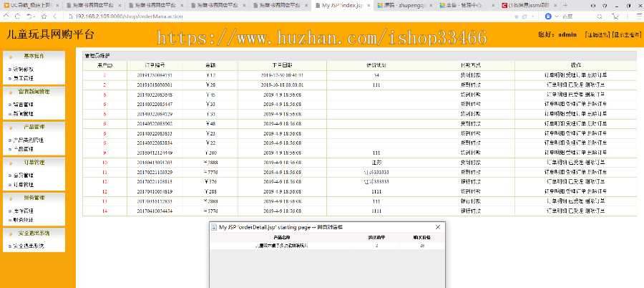The height and width of the screenshot is (288, 644).
Task: Click the orderDetail dialog document icon
Action: point(214,227)
